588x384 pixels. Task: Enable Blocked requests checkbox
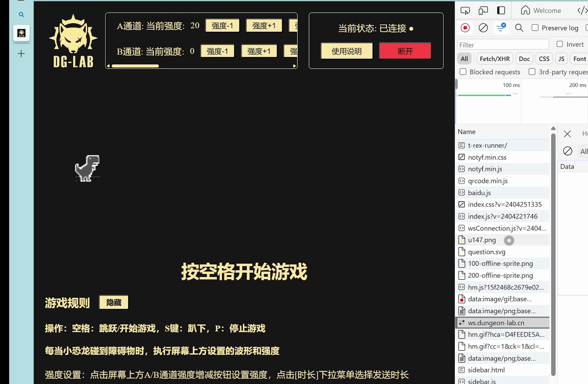[463, 72]
